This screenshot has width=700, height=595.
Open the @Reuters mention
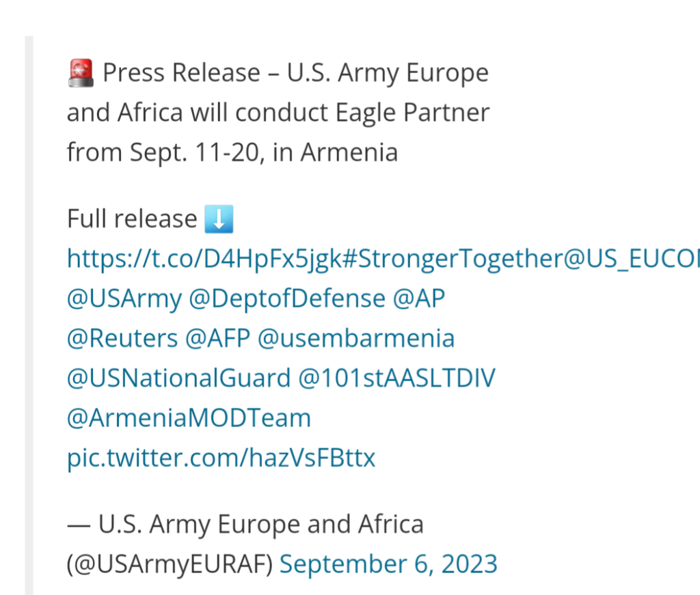122,339
